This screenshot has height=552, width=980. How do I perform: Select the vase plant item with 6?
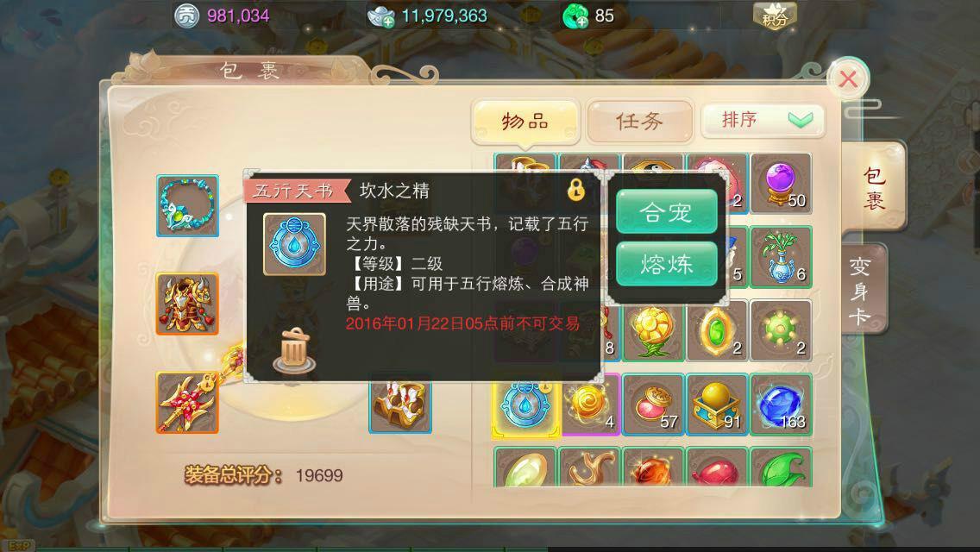click(782, 257)
